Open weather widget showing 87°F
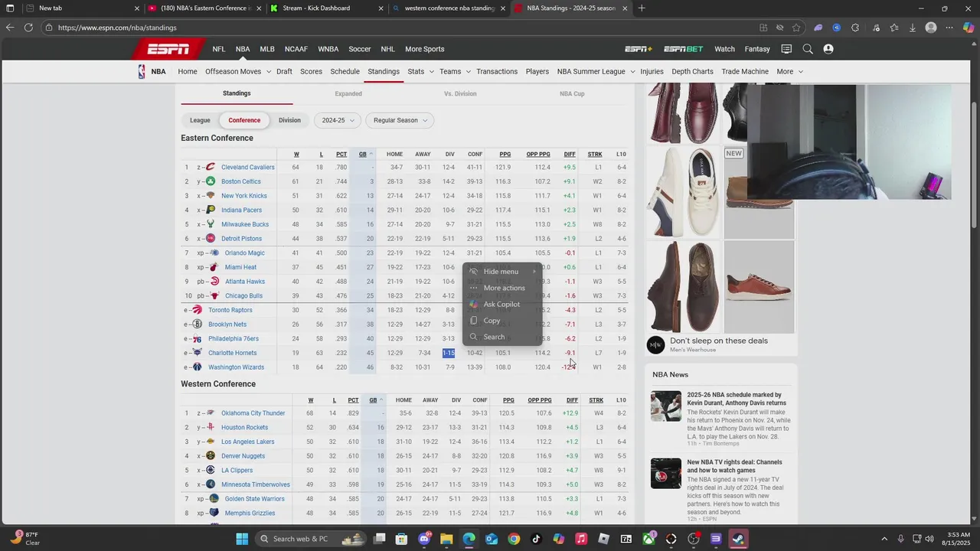 coord(26,539)
